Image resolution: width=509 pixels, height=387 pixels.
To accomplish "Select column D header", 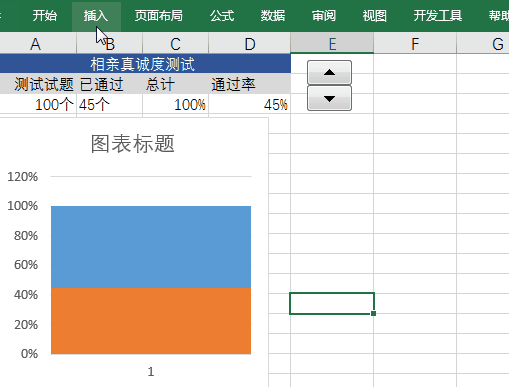I will (x=250, y=44).
